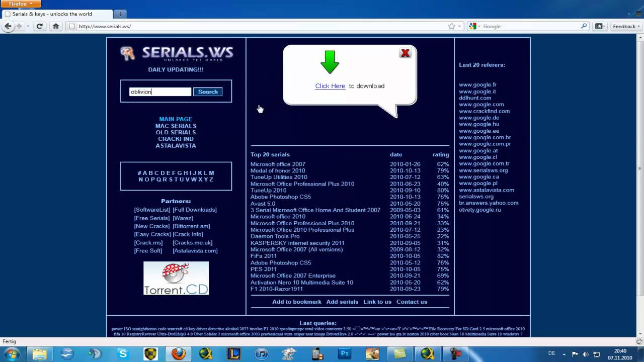The image size is (644, 362).
Task: Click referer www.astalavista.com
Action: click(487, 190)
